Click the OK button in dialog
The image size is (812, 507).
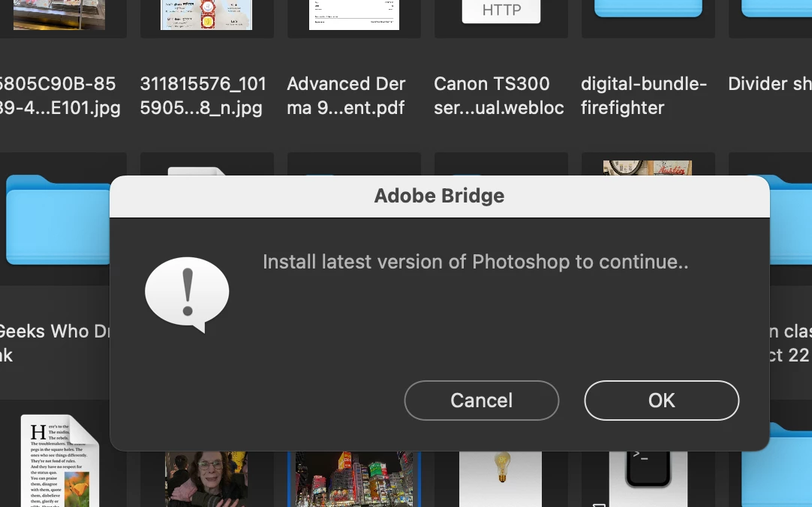[661, 400]
